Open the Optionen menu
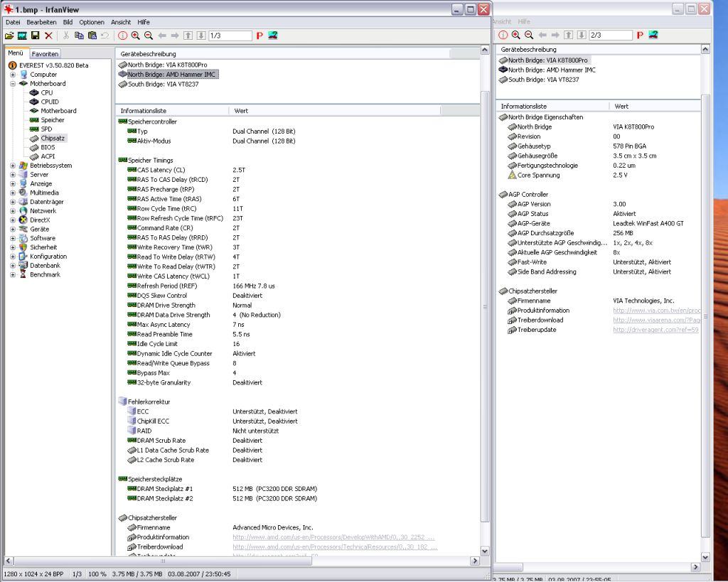The width and height of the screenshot is (728, 582). coord(92,22)
